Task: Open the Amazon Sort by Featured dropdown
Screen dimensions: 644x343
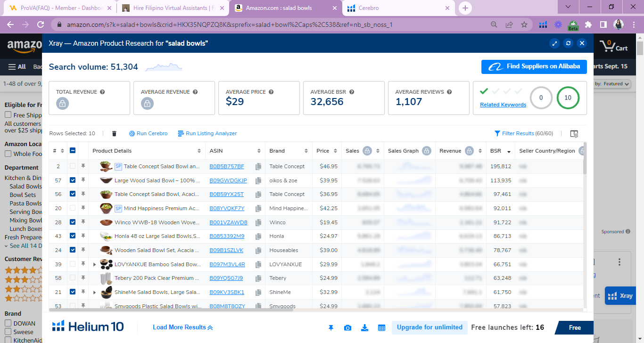Action: coord(613,84)
